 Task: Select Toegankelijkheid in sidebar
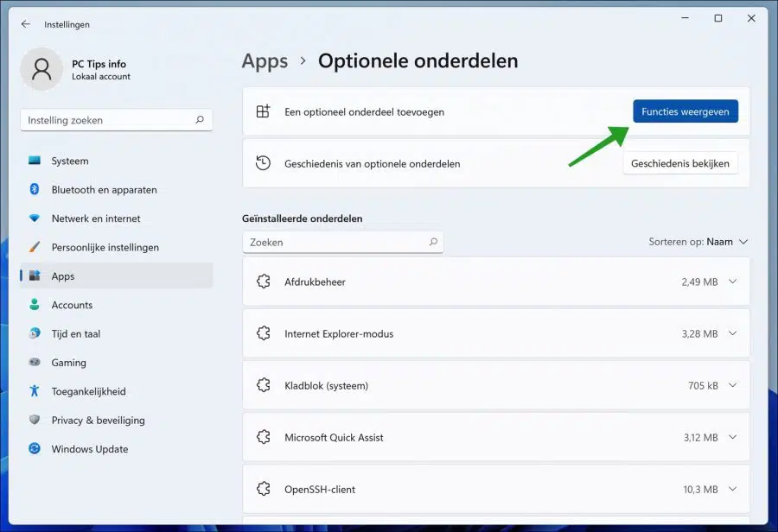click(117, 390)
